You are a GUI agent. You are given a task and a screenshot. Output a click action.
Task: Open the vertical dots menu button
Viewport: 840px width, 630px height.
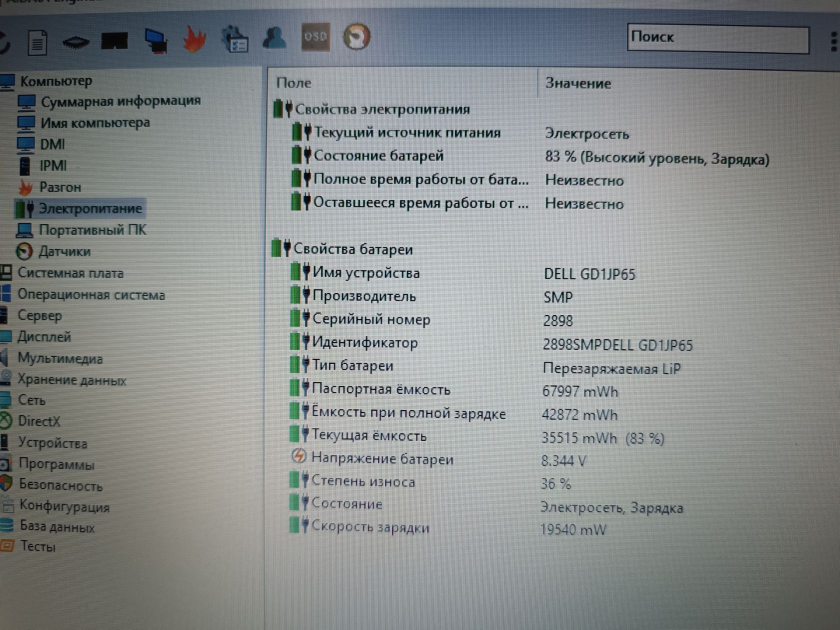tap(833, 41)
